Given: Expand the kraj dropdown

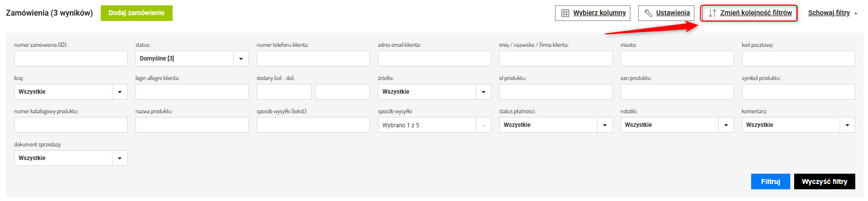Looking at the screenshot, I should [x=71, y=92].
